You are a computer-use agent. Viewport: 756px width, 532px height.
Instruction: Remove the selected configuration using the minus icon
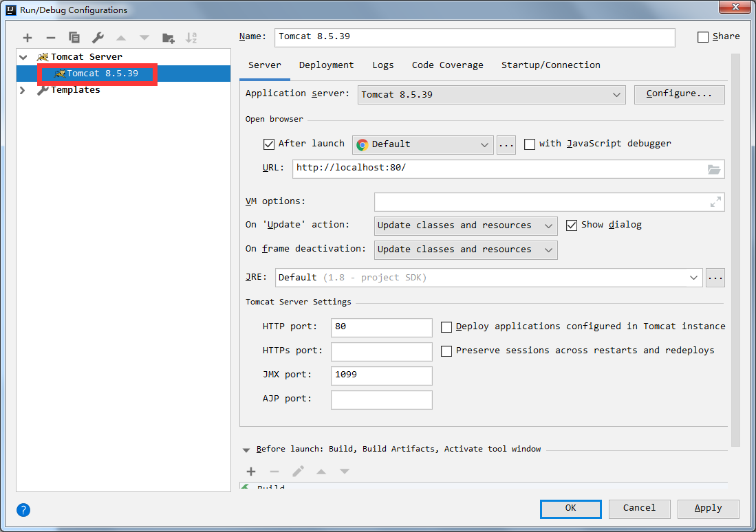click(51, 38)
